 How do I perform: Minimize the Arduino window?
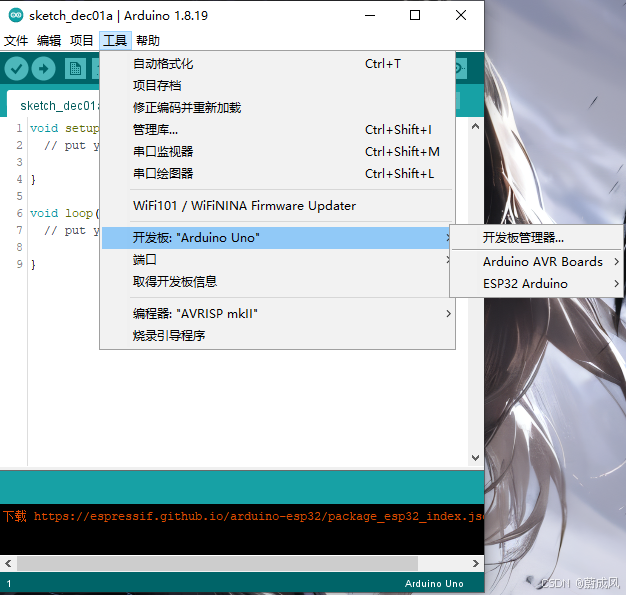370,16
